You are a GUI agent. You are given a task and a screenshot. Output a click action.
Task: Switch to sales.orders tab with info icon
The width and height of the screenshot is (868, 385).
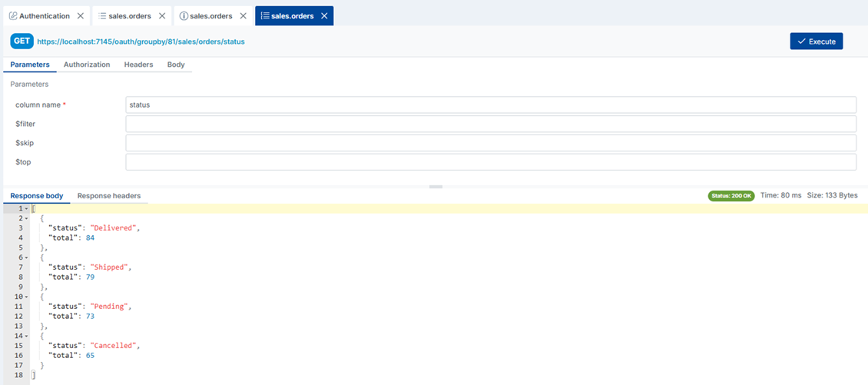(x=210, y=16)
